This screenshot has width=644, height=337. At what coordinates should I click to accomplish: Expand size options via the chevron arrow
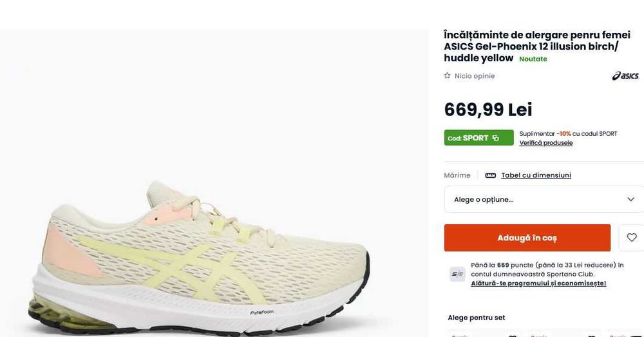pyautogui.click(x=631, y=199)
